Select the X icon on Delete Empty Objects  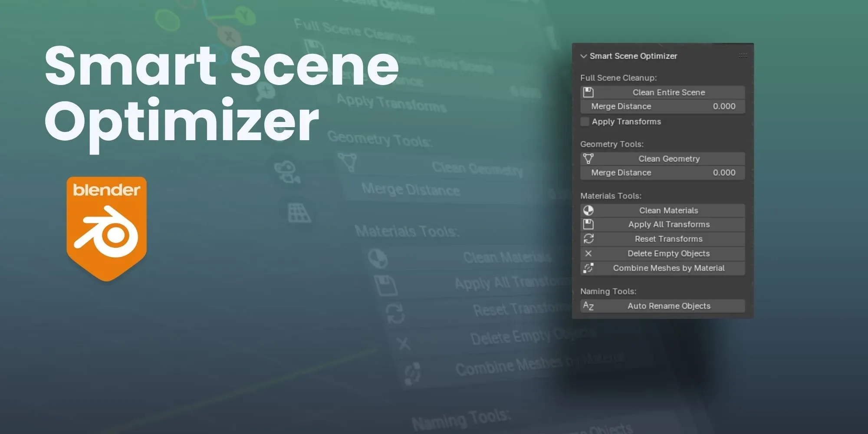pyautogui.click(x=589, y=253)
